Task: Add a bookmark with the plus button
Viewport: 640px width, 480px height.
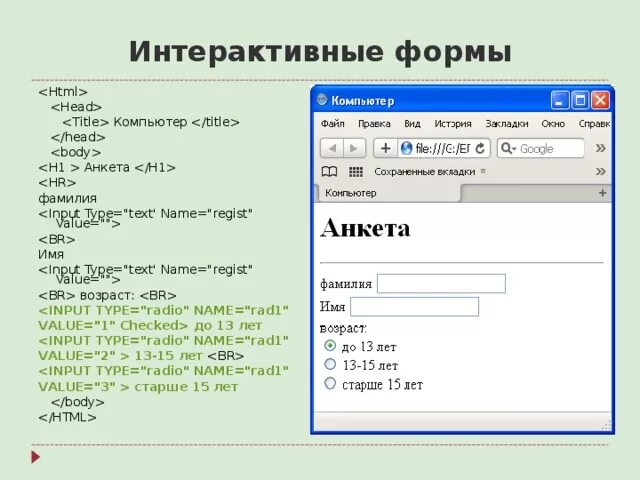Action: [385, 148]
